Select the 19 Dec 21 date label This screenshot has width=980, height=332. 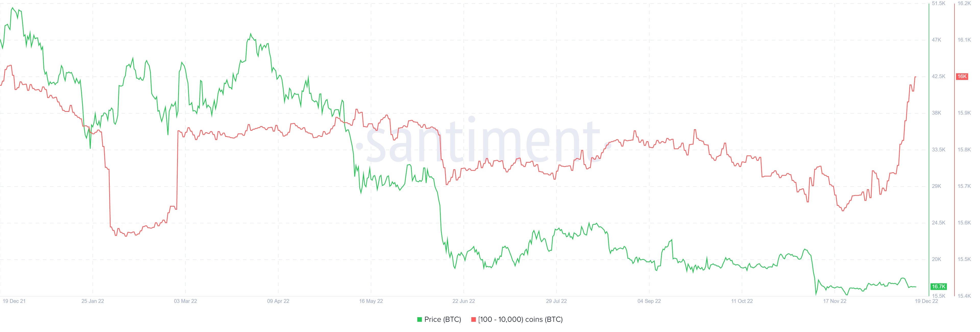pyautogui.click(x=14, y=301)
